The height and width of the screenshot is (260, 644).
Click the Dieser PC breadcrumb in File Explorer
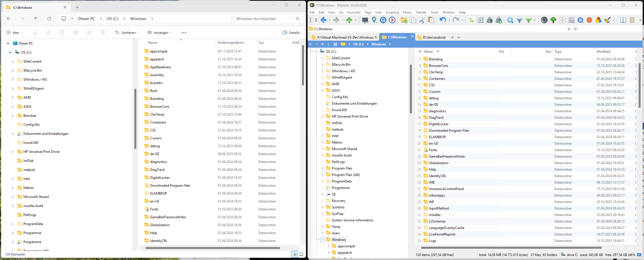click(x=86, y=19)
